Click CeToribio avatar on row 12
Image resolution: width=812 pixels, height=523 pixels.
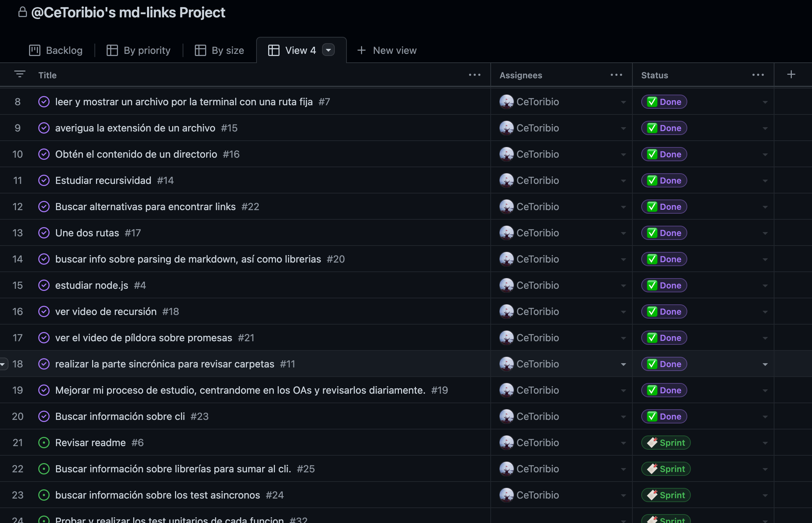coord(507,207)
